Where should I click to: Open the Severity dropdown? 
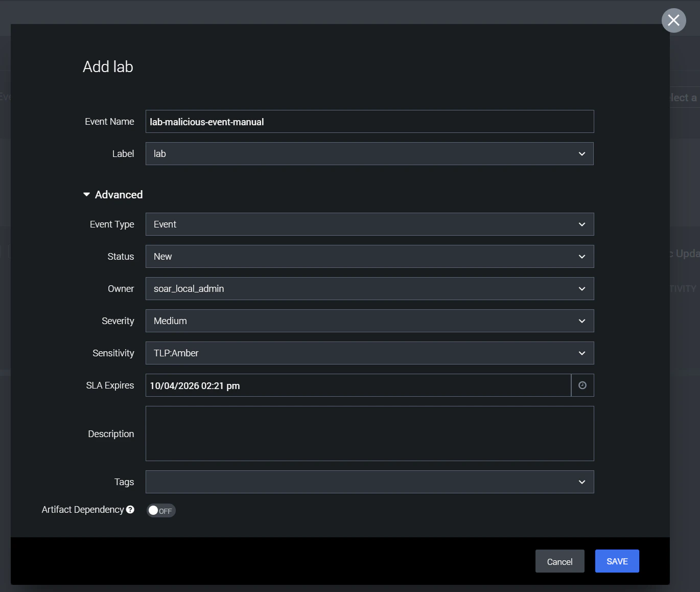click(x=369, y=321)
